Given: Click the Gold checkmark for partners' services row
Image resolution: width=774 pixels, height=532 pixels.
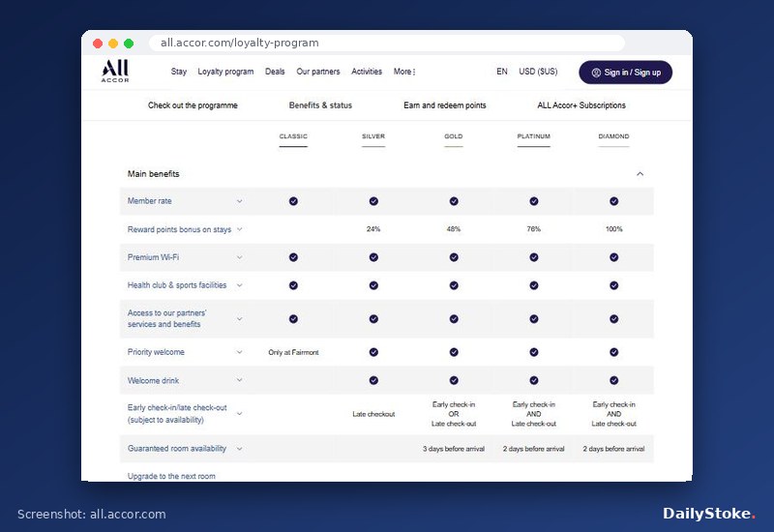Looking at the screenshot, I should tap(454, 319).
